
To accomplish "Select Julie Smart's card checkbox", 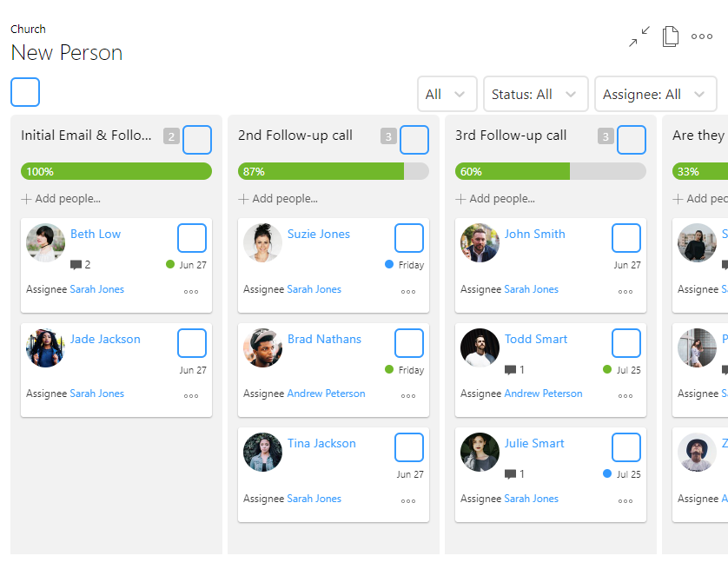I will (x=626, y=447).
